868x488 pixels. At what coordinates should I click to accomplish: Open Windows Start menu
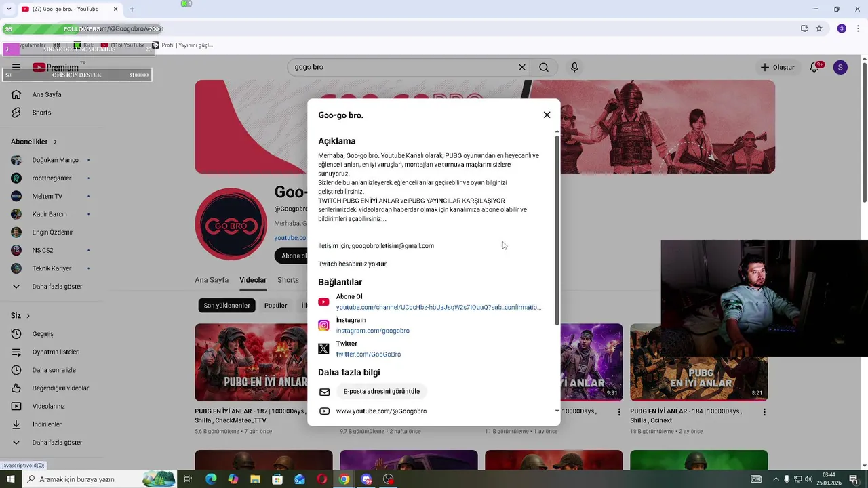(x=10, y=479)
